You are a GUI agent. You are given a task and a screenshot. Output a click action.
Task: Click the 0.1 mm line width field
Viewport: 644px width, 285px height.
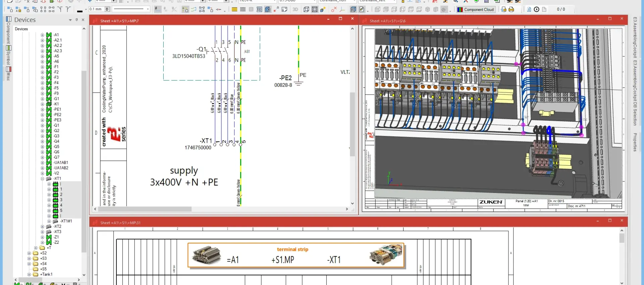pos(96,9)
